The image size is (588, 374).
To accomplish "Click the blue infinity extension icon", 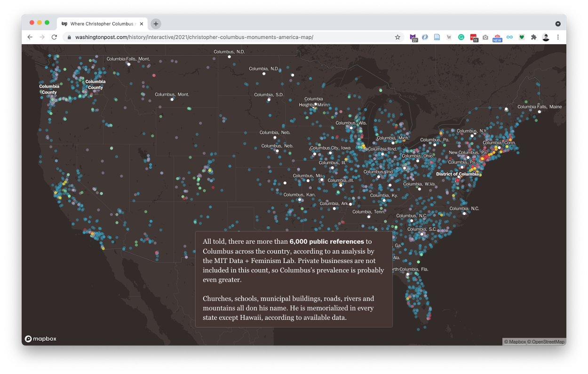I will 509,37.
